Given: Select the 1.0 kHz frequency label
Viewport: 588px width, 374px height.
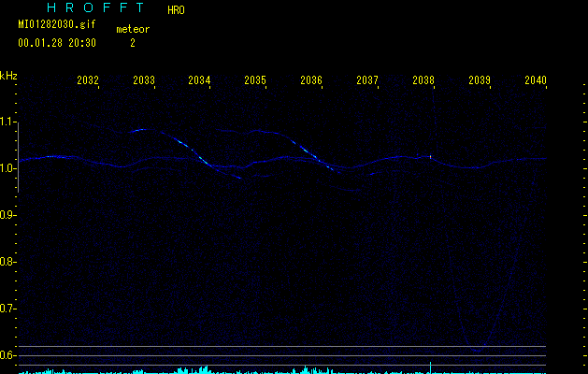Looking at the screenshot, I should [8, 168].
